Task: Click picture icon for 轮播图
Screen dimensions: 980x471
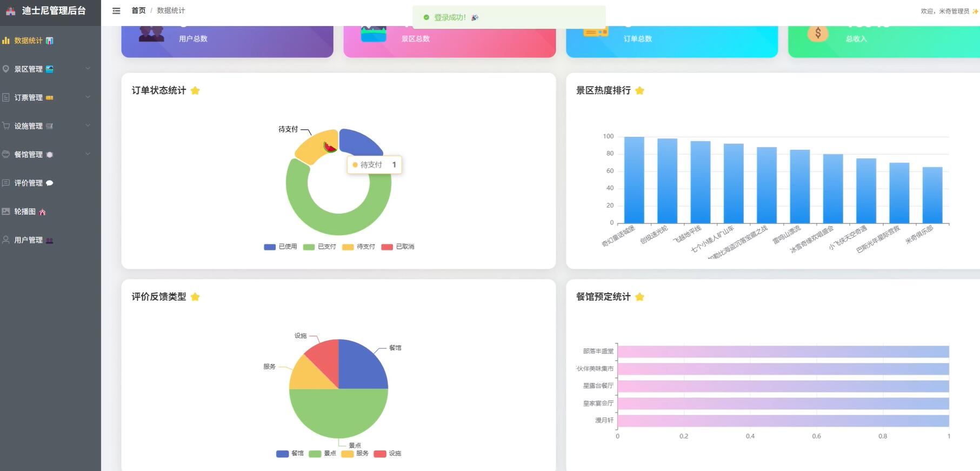Action: tap(6, 211)
